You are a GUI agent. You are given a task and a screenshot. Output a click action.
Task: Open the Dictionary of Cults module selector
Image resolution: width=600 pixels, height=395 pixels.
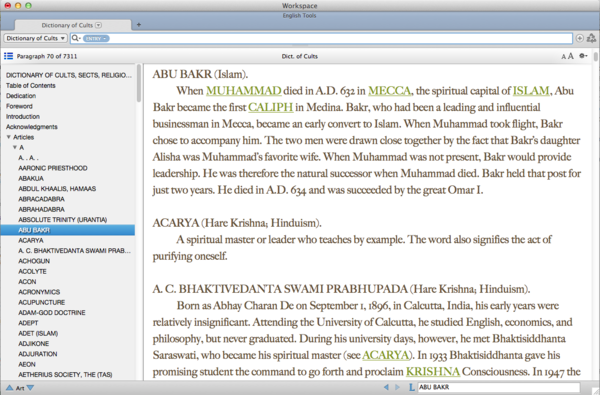click(x=36, y=38)
